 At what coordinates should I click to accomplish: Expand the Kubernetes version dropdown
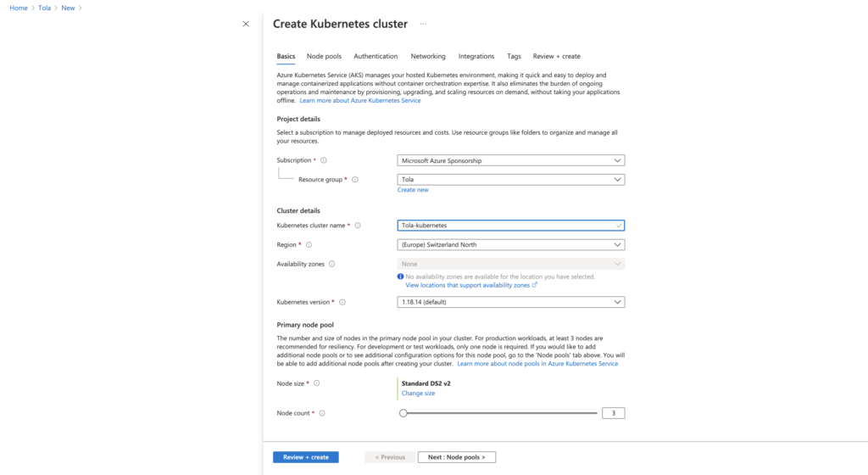pos(510,302)
